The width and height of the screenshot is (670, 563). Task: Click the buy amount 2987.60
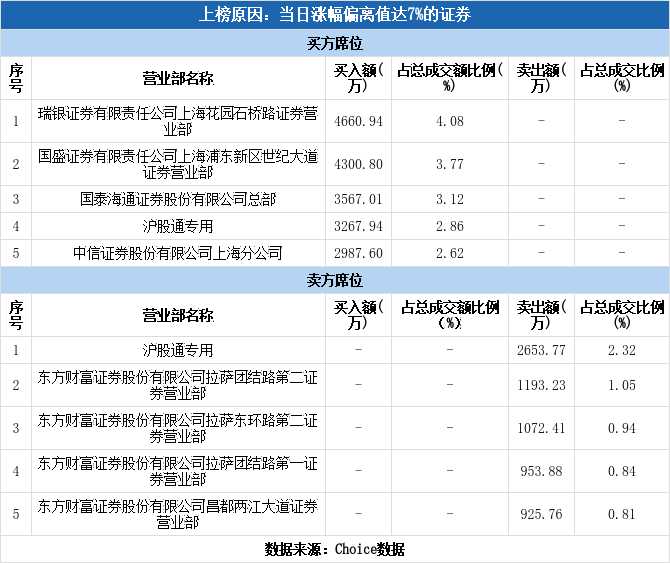click(358, 253)
